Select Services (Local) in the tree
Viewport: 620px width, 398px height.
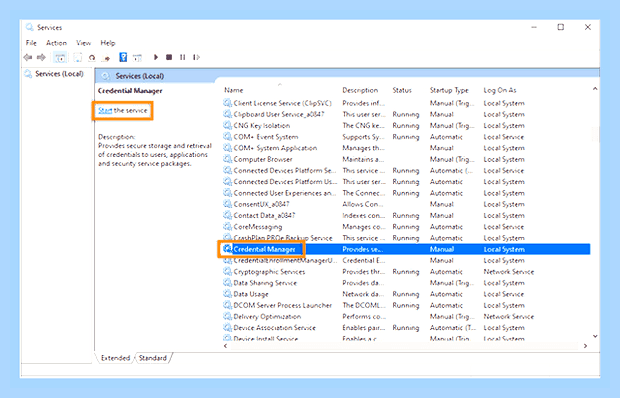pos(59,74)
